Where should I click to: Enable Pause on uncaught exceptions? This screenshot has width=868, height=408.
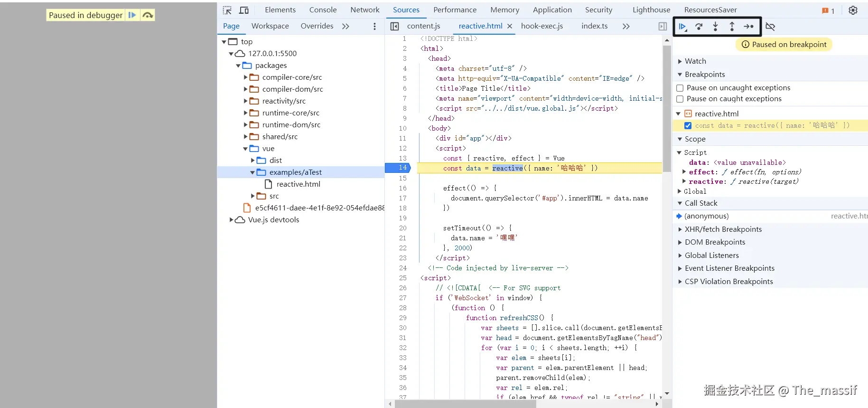680,88
